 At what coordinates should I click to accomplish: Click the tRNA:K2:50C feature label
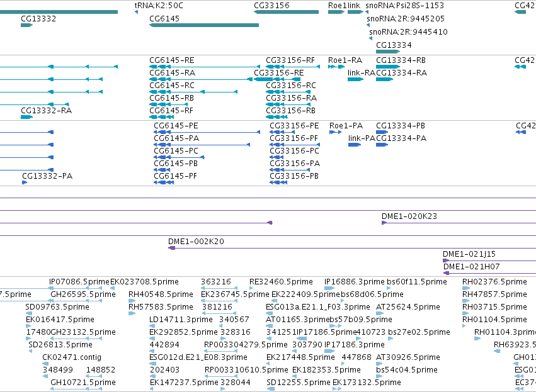(x=159, y=6)
